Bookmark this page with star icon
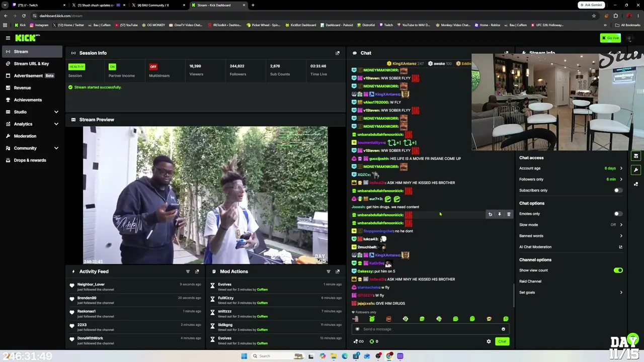Viewport: 644px width, 362px height. (x=594, y=16)
